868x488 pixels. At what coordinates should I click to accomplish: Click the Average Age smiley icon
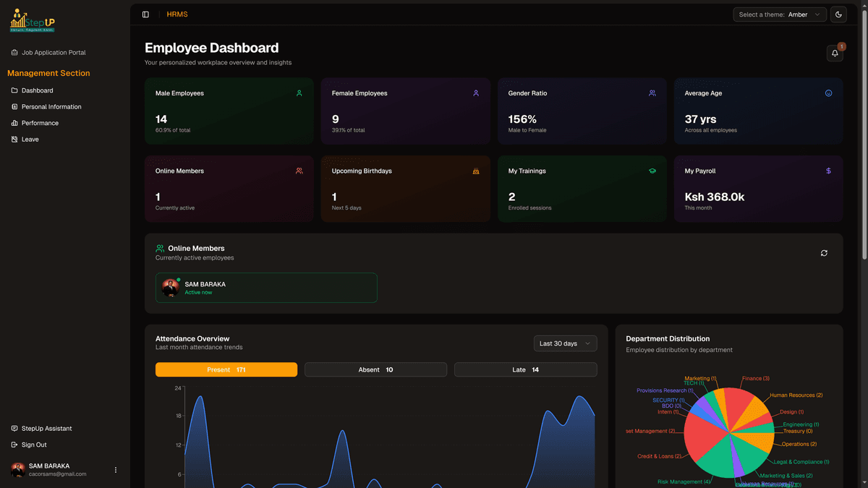point(829,93)
